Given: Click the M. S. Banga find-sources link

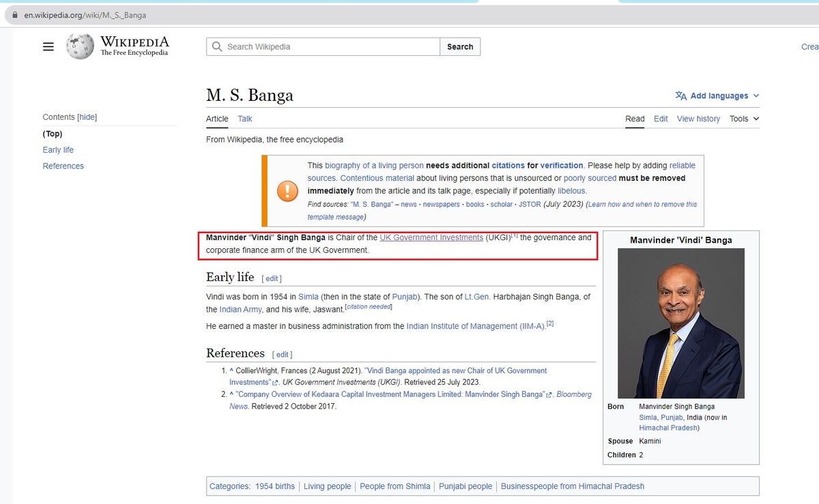Looking at the screenshot, I should pyautogui.click(x=372, y=205).
